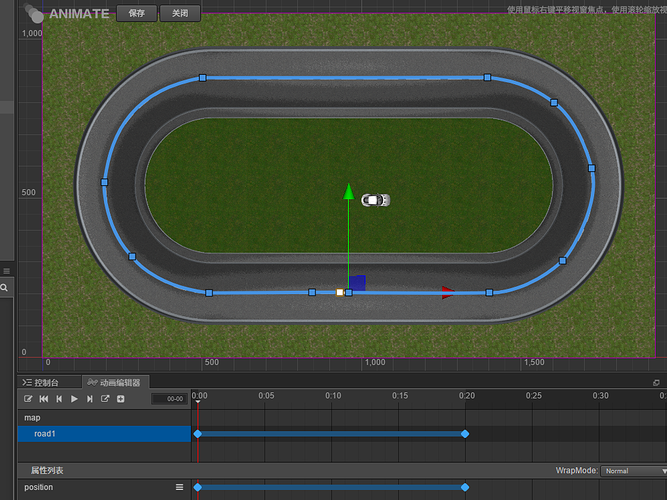Click the export/open clip icon in toolbar
The width and height of the screenshot is (667, 500).
[x=105, y=399]
